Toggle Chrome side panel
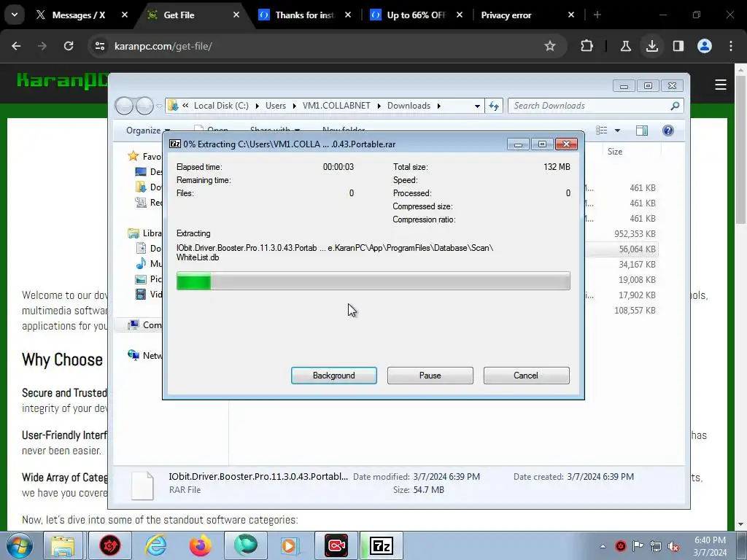The image size is (747, 560). click(678, 46)
